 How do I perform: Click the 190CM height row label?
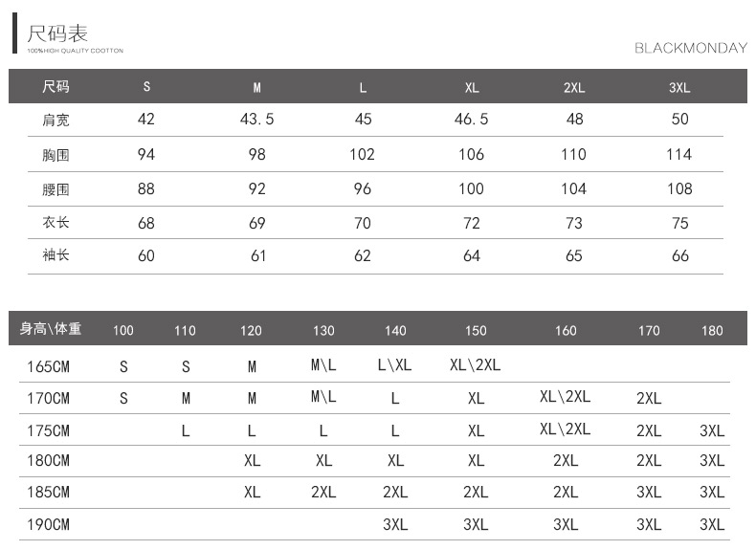pyautogui.click(x=47, y=524)
